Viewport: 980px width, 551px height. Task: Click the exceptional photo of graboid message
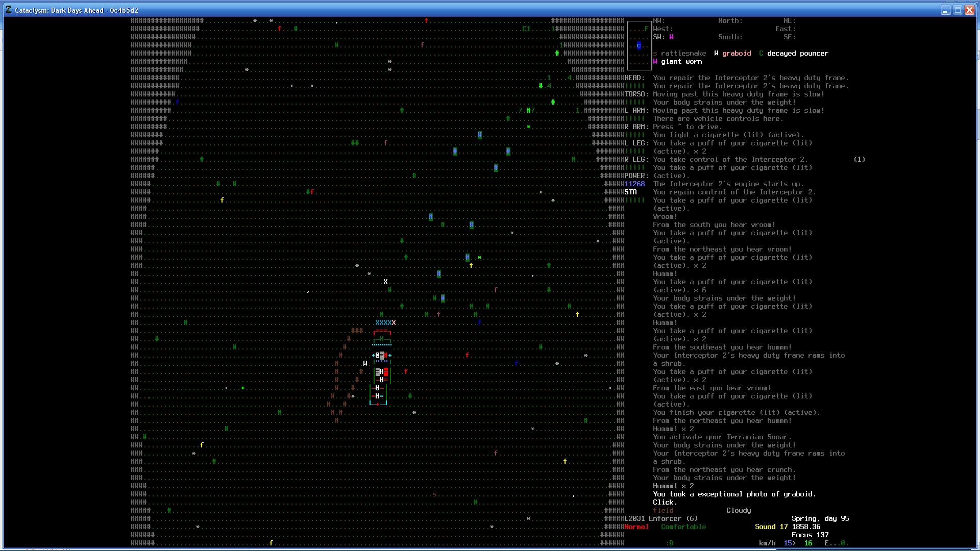coord(734,494)
